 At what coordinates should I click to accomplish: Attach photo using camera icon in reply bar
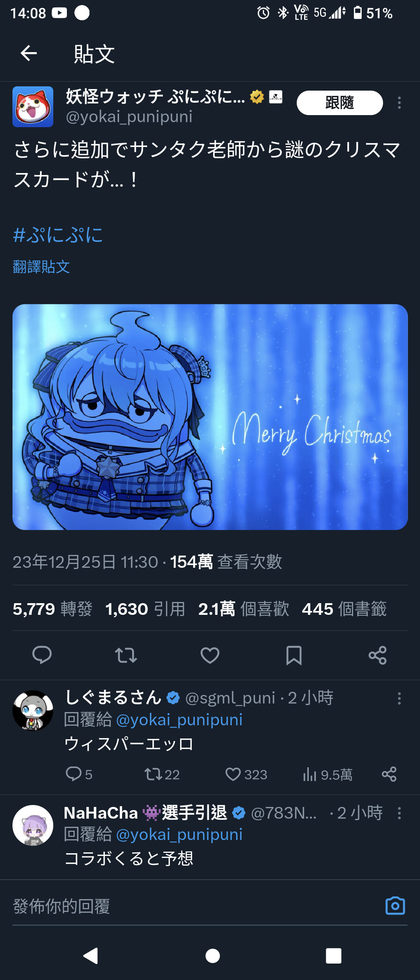[x=395, y=906]
